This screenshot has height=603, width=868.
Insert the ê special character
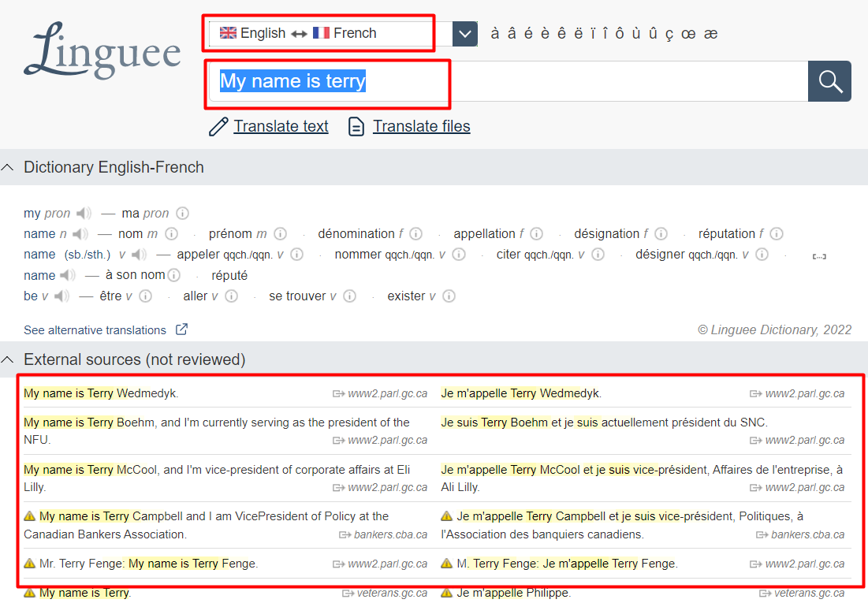click(561, 34)
